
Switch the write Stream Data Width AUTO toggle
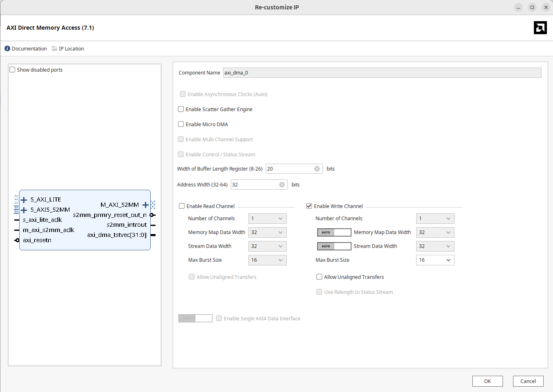click(x=334, y=246)
